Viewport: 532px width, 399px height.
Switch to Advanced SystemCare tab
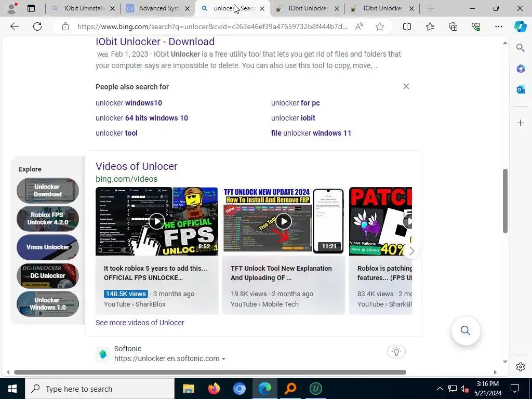pyautogui.click(x=158, y=8)
